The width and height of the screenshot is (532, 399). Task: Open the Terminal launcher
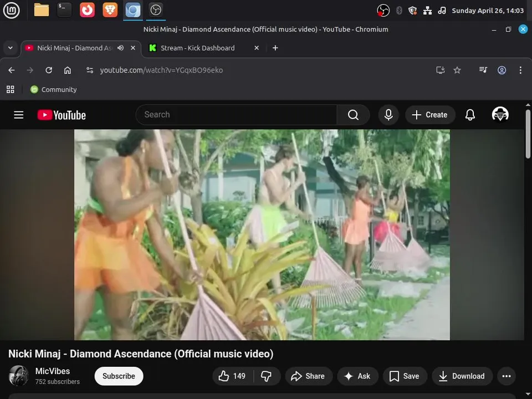[x=64, y=10]
